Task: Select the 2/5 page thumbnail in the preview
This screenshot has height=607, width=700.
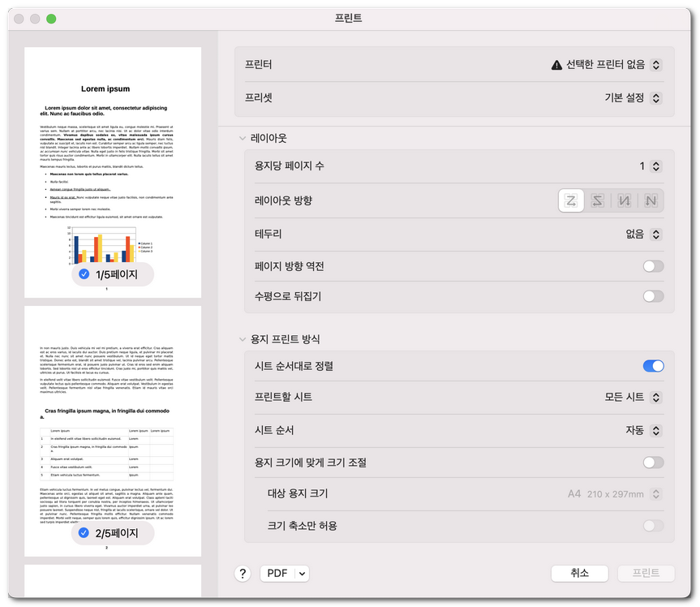Action: coord(113,430)
